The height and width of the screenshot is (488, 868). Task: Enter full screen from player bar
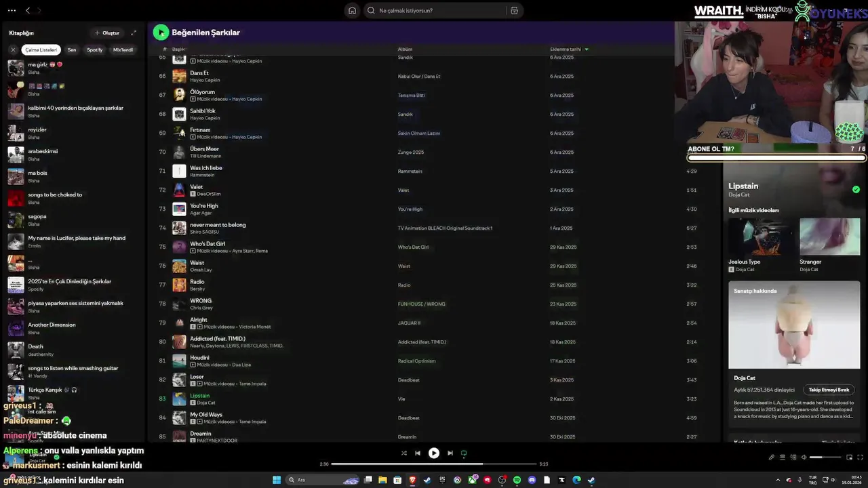coord(861,457)
